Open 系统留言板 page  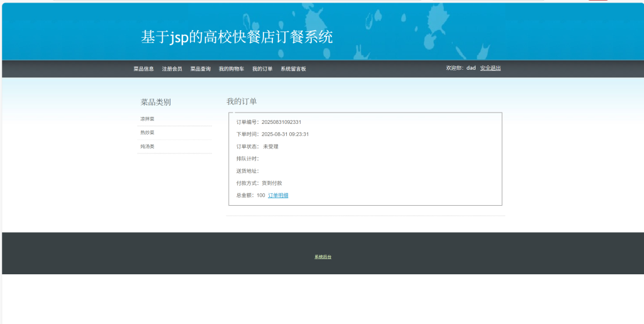point(293,69)
